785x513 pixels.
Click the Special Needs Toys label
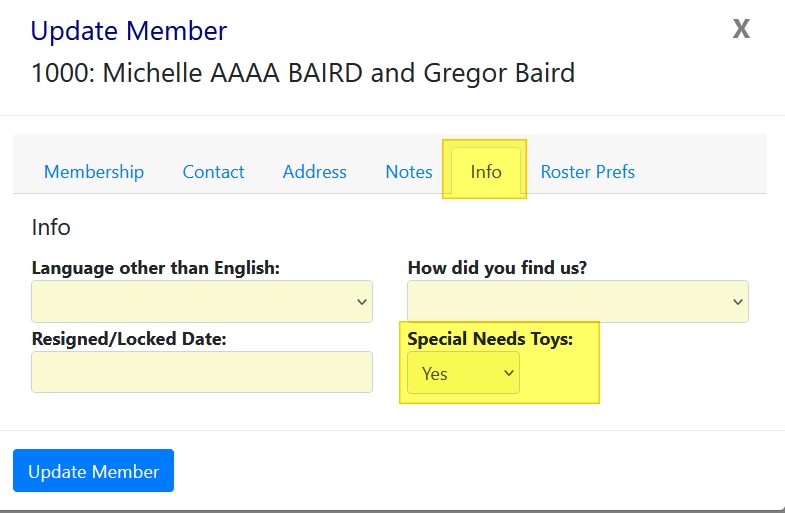[x=490, y=339]
